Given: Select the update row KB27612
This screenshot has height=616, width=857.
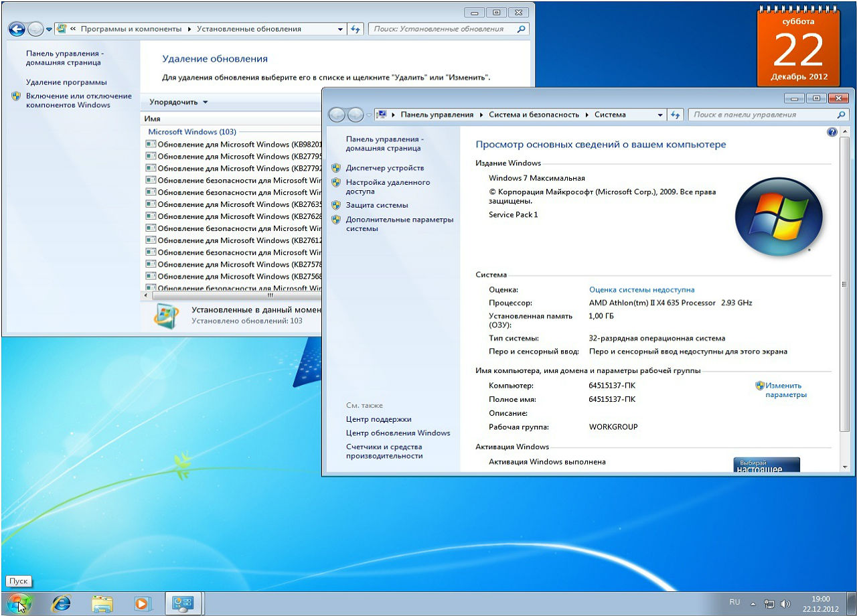Looking at the screenshot, I should tap(233, 240).
